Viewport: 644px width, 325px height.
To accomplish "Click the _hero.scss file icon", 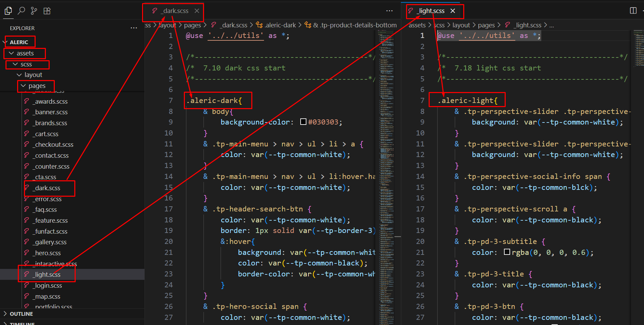I will [27, 252].
